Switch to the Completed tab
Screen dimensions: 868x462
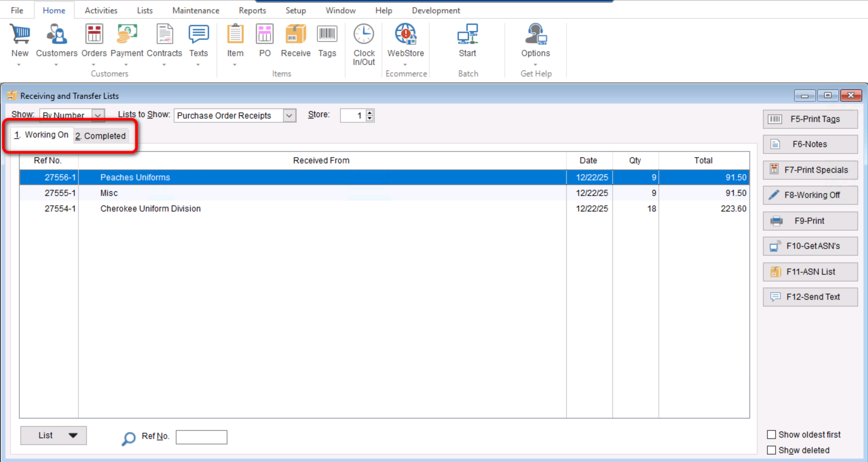pos(100,136)
